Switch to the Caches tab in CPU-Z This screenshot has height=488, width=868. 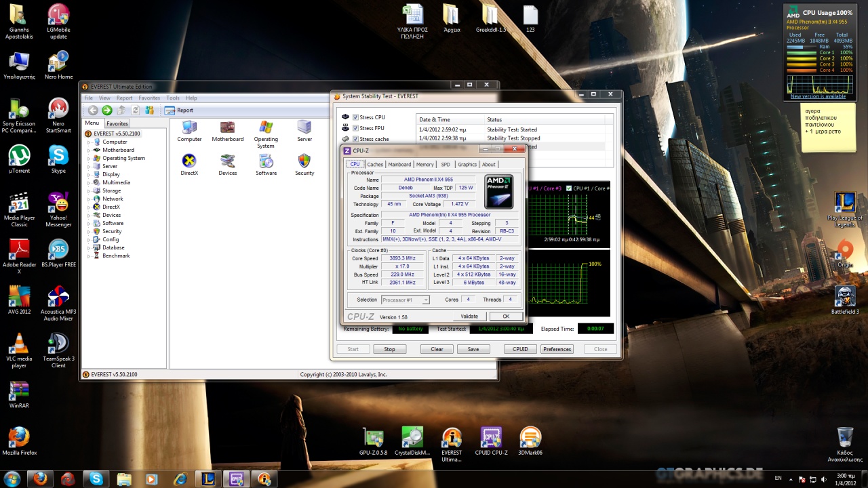point(375,165)
